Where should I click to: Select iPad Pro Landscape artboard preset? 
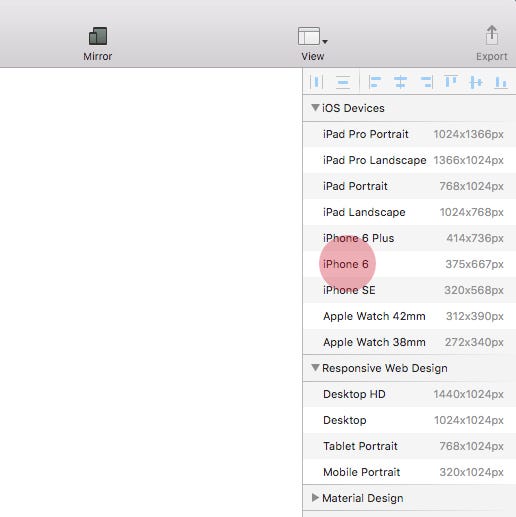[409, 160]
